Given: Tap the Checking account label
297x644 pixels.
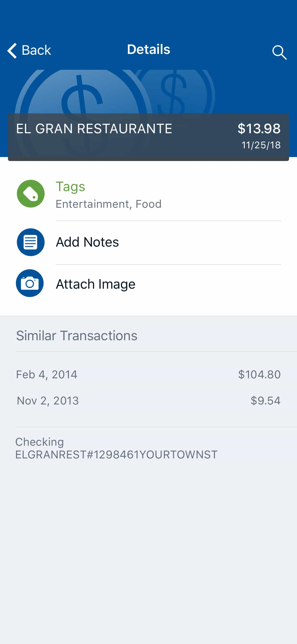Looking at the screenshot, I should (x=40, y=442).
